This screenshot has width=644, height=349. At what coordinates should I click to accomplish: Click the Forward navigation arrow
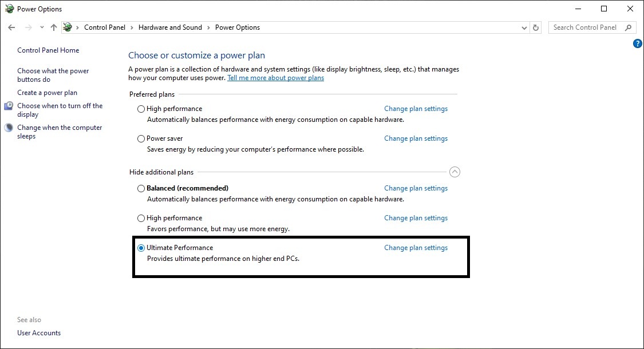click(x=27, y=27)
